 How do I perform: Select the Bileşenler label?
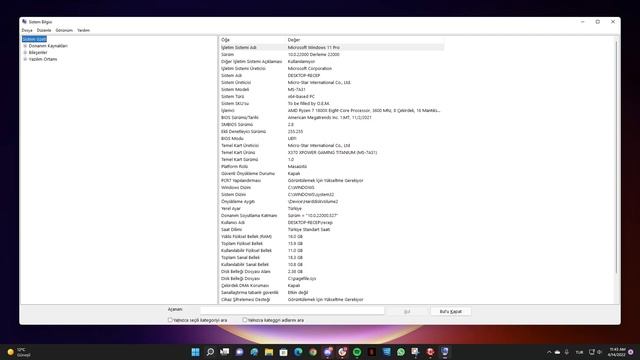coord(38,52)
